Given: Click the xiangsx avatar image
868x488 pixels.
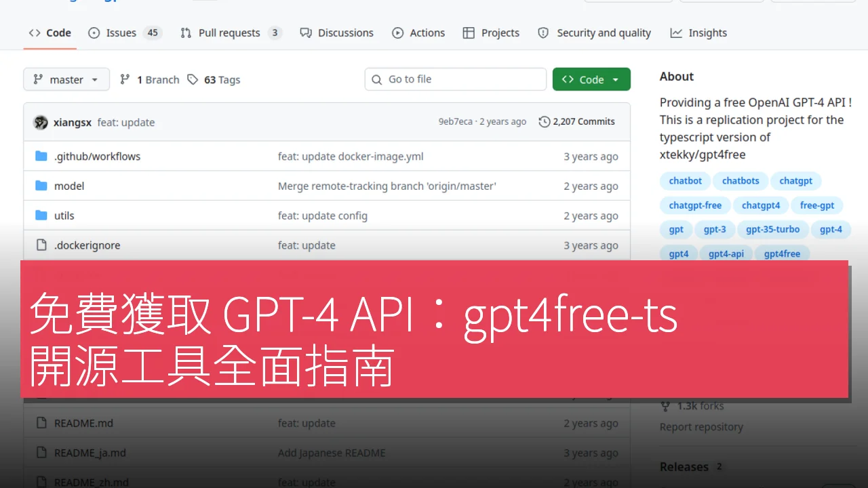Looking at the screenshot, I should pyautogui.click(x=41, y=122).
